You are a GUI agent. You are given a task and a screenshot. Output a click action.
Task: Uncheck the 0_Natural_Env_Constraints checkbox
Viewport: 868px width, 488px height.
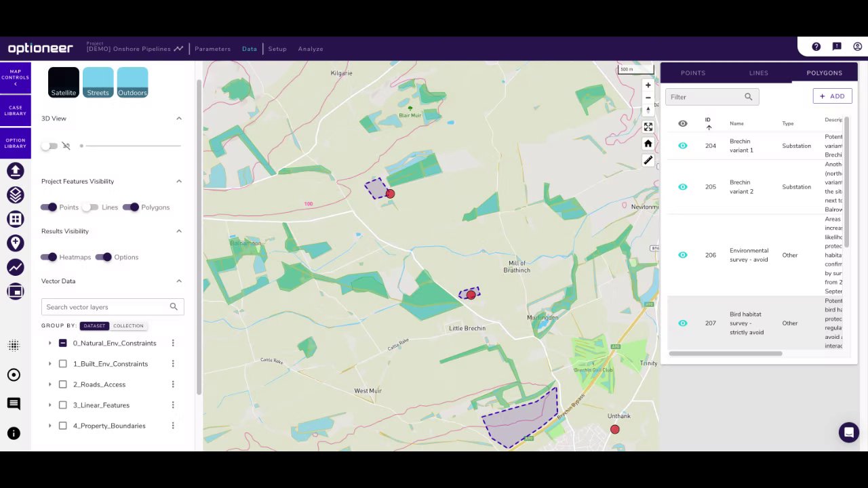(x=63, y=343)
